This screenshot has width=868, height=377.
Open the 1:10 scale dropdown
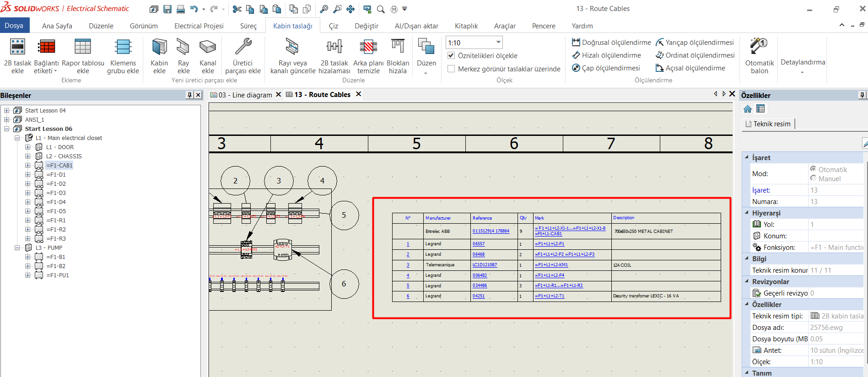(498, 43)
